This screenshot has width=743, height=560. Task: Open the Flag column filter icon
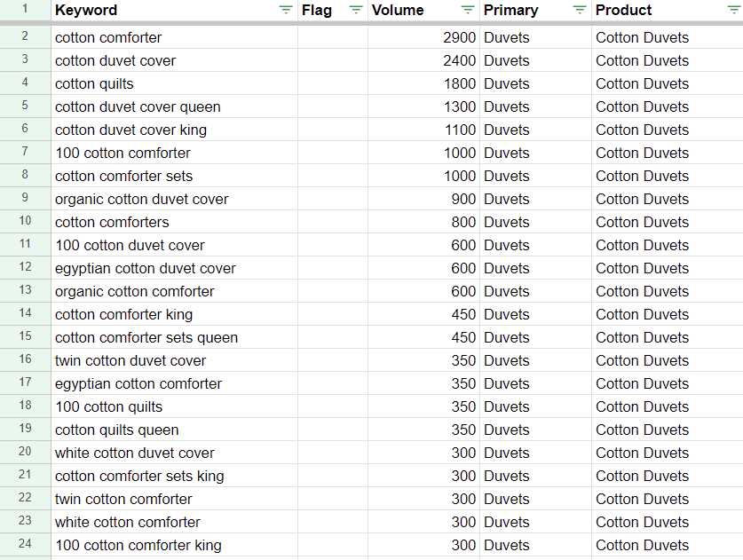point(355,10)
